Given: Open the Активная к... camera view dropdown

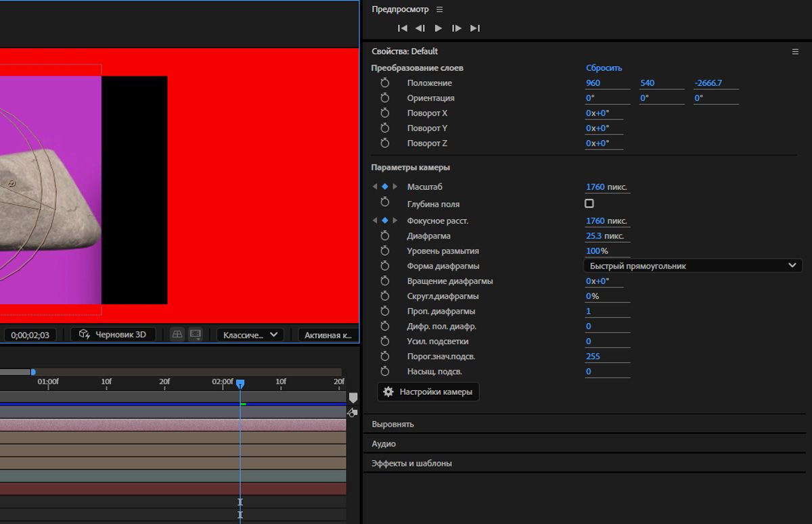Looking at the screenshot, I should [328, 335].
